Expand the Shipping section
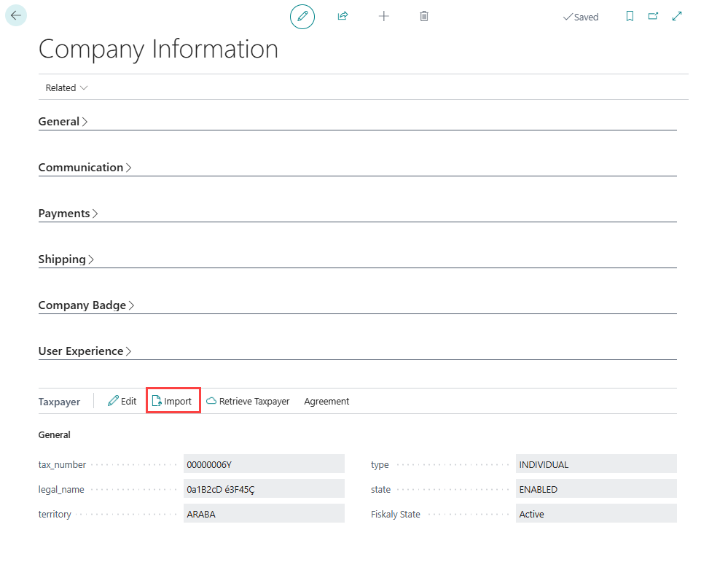This screenshot has width=728, height=570. (66, 259)
